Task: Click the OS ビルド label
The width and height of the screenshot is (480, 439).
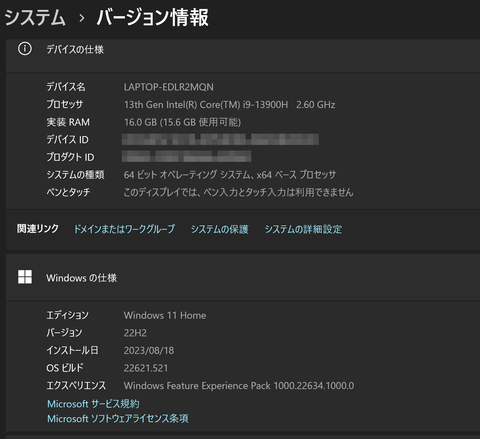Action: click(x=65, y=368)
